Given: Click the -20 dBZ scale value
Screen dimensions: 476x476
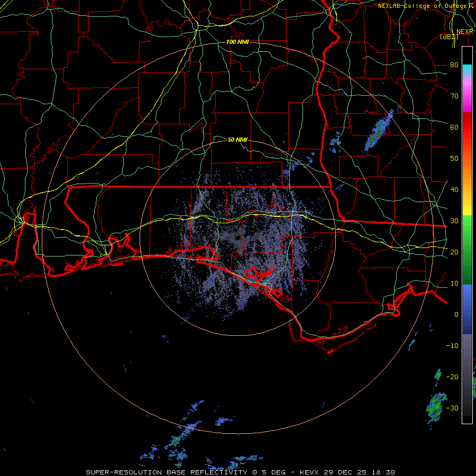Looking at the screenshot, I should coord(452,377).
